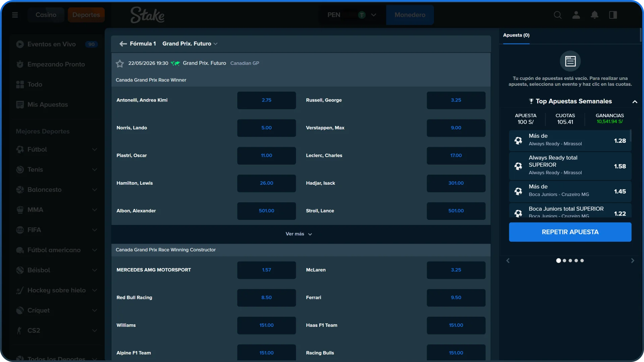The image size is (644, 362).
Task: Expand the Baloncesto sidebar chevron
Action: (95, 190)
